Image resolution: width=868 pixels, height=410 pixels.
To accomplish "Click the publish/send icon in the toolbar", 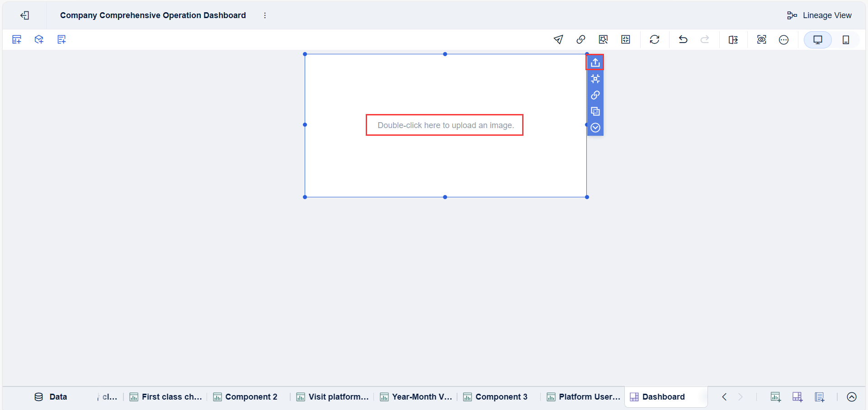I will point(558,39).
